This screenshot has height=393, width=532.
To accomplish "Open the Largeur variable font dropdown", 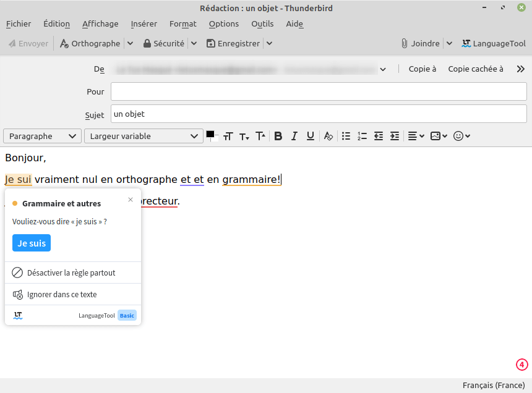I will pos(144,136).
